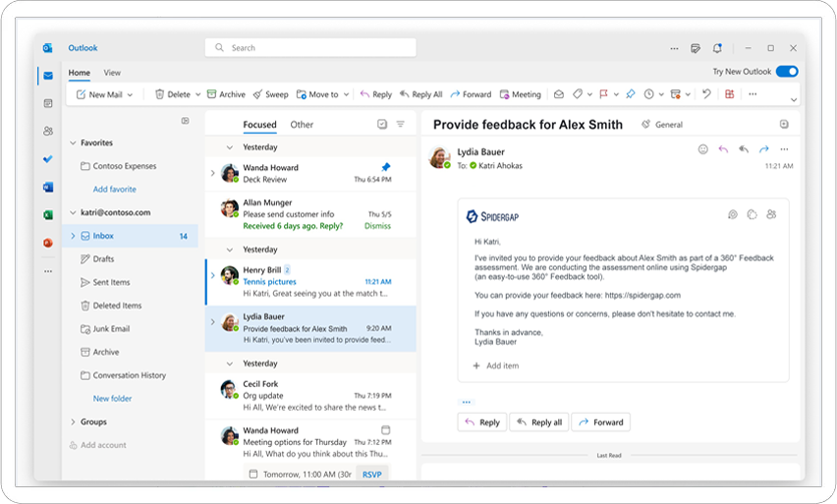837x504 pixels.
Task: Expand the Groups section
Action: click(x=73, y=421)
